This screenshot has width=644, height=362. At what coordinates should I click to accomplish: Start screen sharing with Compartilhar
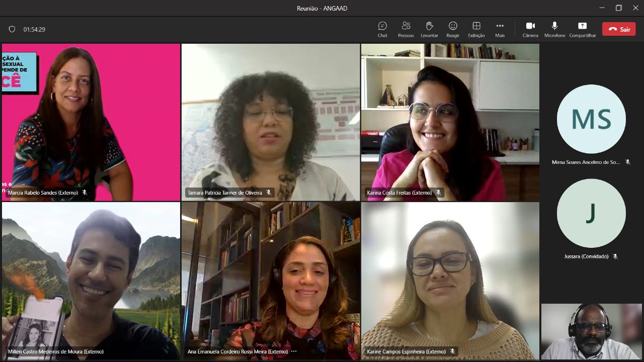tap(582, 29)
